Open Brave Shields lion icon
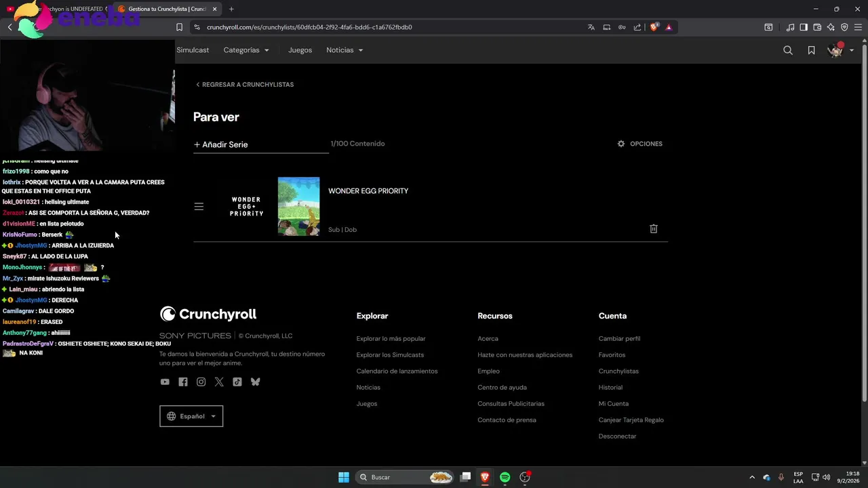Viewport: 868px width, 488px height. tap(654, 27)
